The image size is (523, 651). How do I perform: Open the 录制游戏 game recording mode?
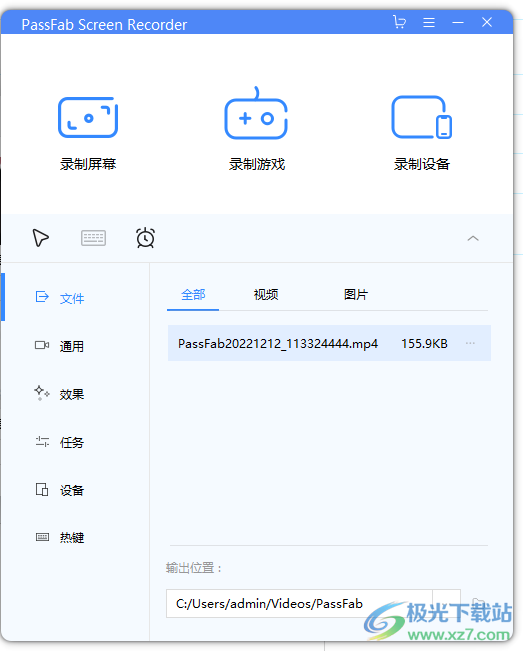coord(257,130)
